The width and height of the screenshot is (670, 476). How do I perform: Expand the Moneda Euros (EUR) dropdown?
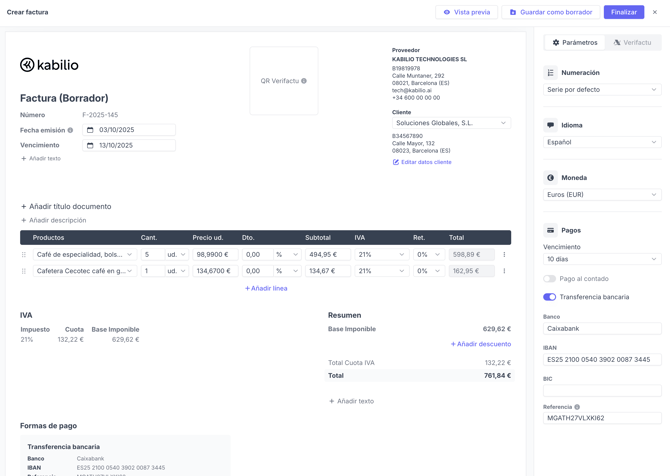(602, 195)
